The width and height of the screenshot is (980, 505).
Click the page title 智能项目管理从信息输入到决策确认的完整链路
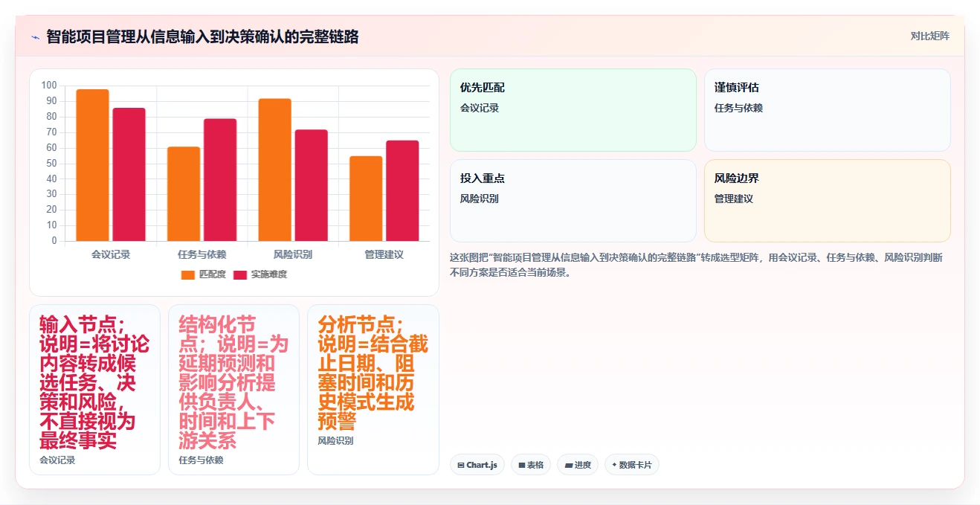202,36
